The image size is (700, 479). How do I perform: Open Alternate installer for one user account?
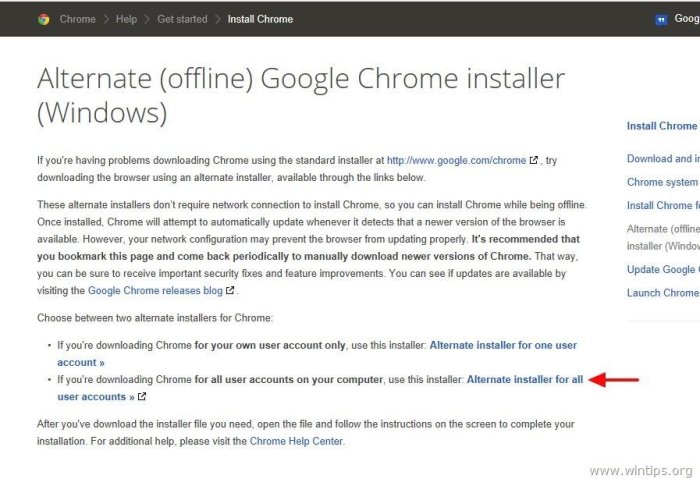pos(503,345)
